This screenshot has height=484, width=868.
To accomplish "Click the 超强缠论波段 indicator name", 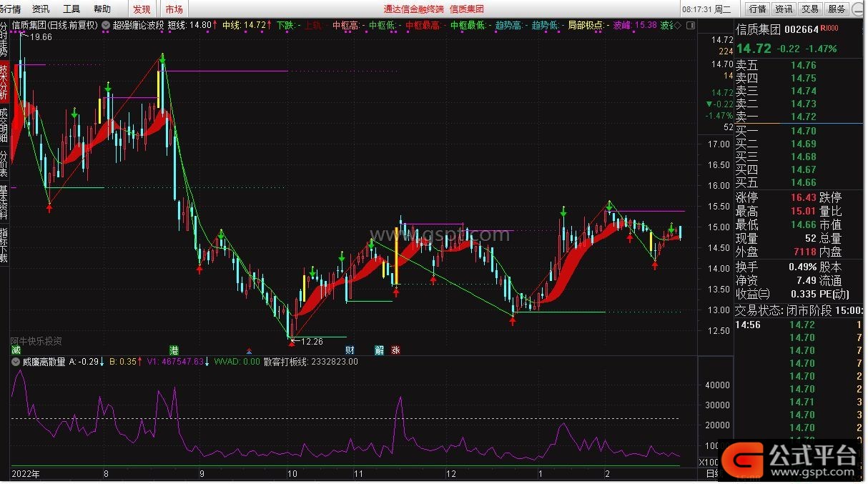I will coord(138,25).
